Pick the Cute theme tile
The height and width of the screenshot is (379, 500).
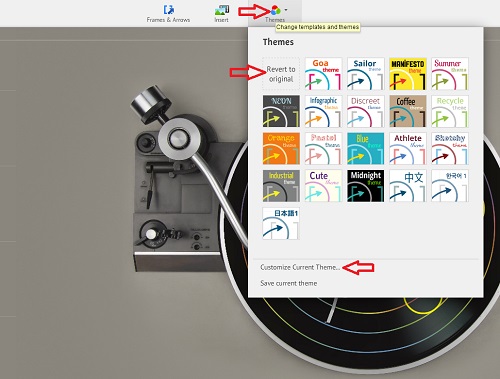(323, 186)
